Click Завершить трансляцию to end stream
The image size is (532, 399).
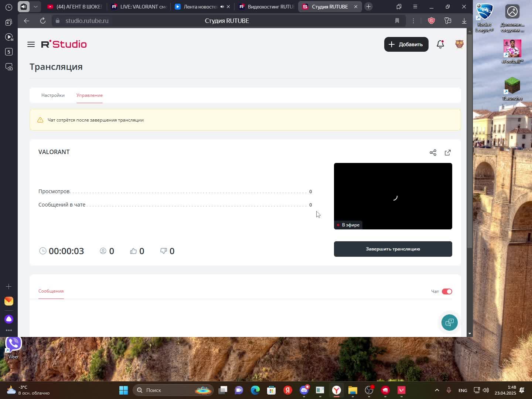(393, 249)
